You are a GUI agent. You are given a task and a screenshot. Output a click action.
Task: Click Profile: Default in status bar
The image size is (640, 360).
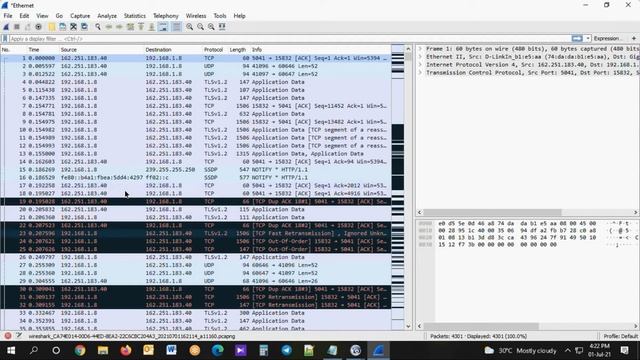click(620, 336)
